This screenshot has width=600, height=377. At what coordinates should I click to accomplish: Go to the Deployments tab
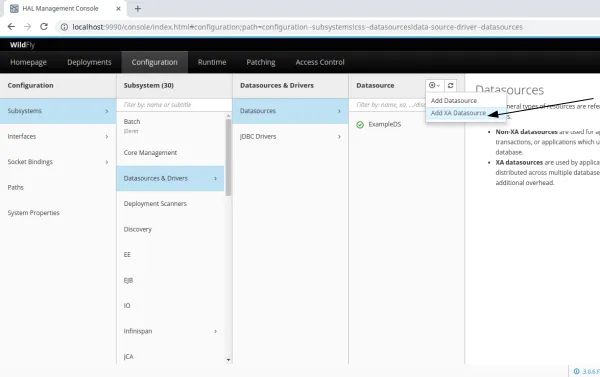coord(89,62)
